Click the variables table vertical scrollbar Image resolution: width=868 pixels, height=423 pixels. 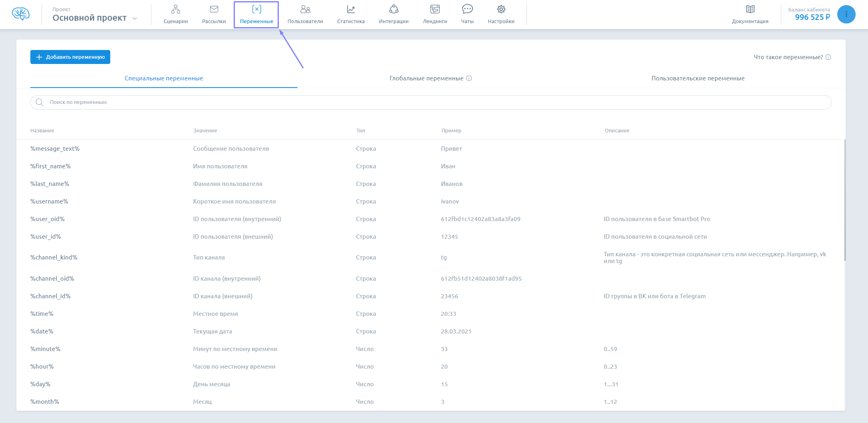point(845,200)
